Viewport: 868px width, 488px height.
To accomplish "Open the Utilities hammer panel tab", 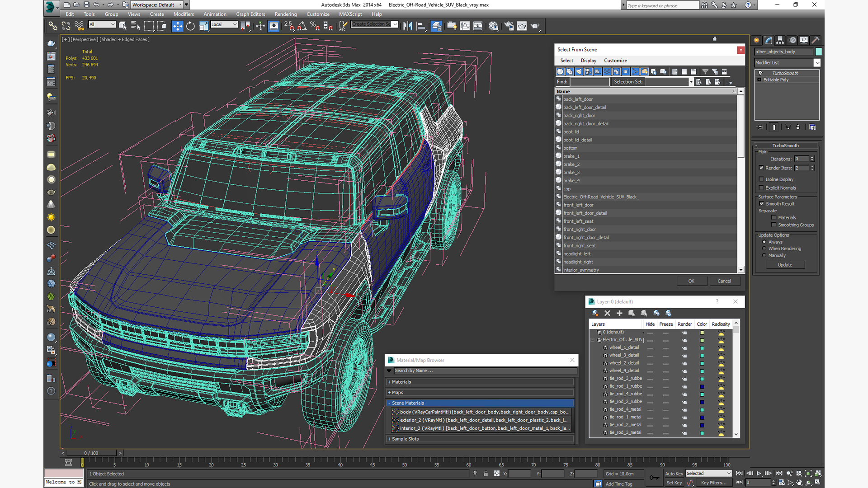I will pyautogui.click(x=816, y=40).
